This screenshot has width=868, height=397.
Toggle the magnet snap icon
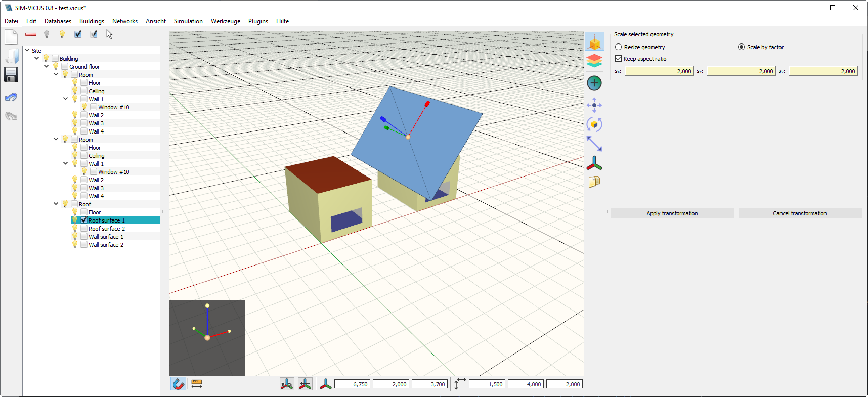[178, 384]
